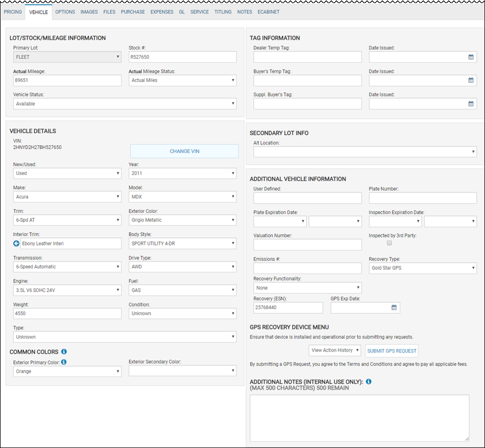Open calendar for Dealer Temp Tag date issued

click(471, 57)
